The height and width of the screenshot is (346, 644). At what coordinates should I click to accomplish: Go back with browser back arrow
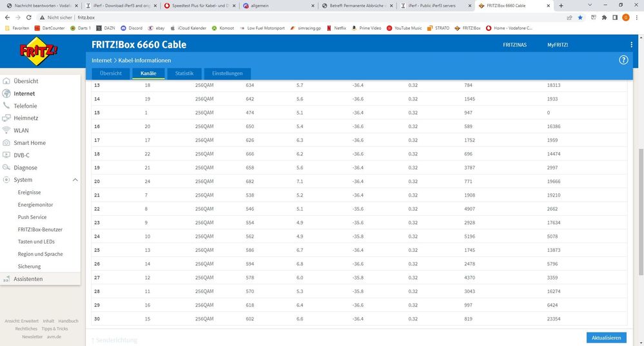tap(7, 17)
